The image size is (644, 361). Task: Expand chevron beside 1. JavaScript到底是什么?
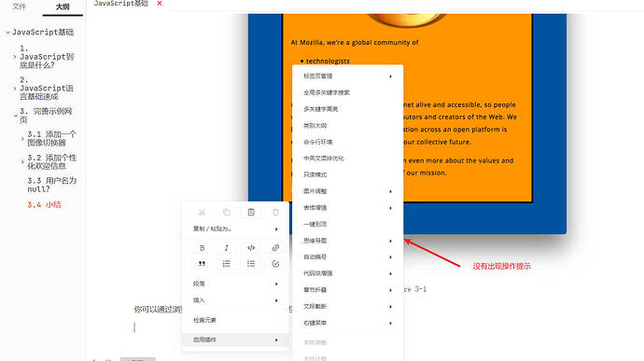[x=15, y=57]
